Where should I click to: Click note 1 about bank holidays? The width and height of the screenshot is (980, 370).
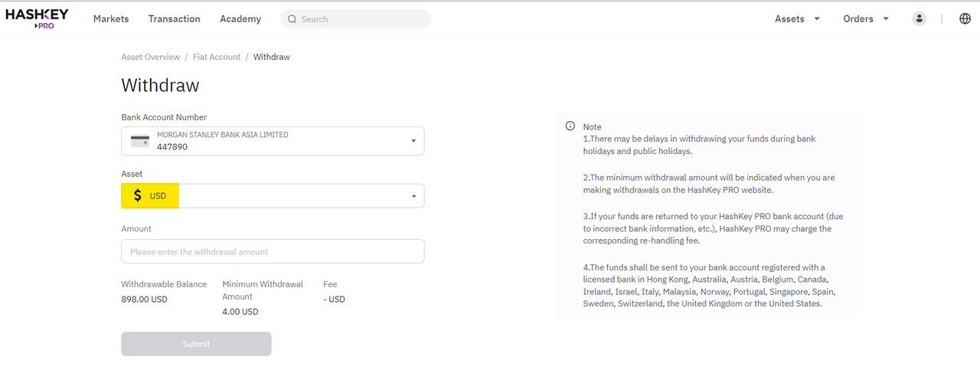(x=700, y=145)
